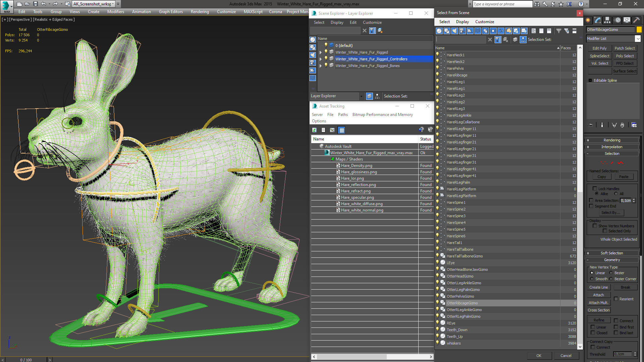Open the Create tab in command panel
The height and width of the screenshot is (362, 644).
(x=588, y=20)
